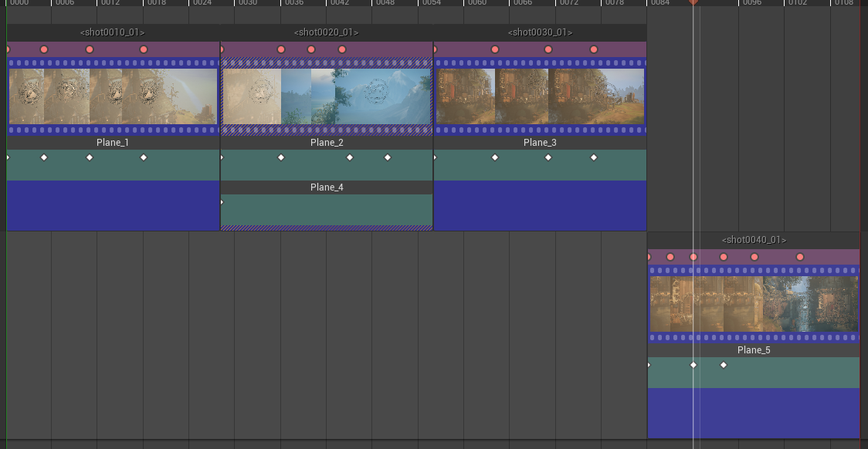Select the <shot0020_01> shot clip header

pyautogui.click(x=325, y=32)
